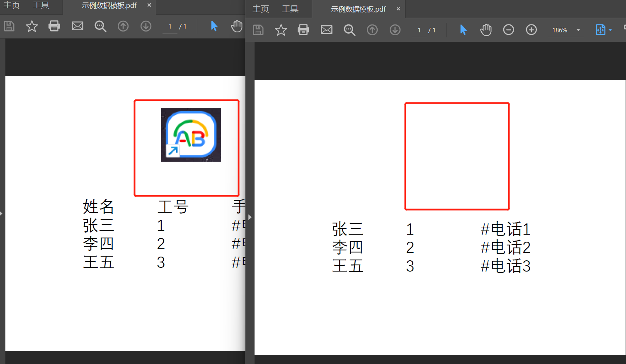The width and height of the screenshot is (626, 364).
Task: Open fit page options dropdown arrow
Action: coord(610,30)
